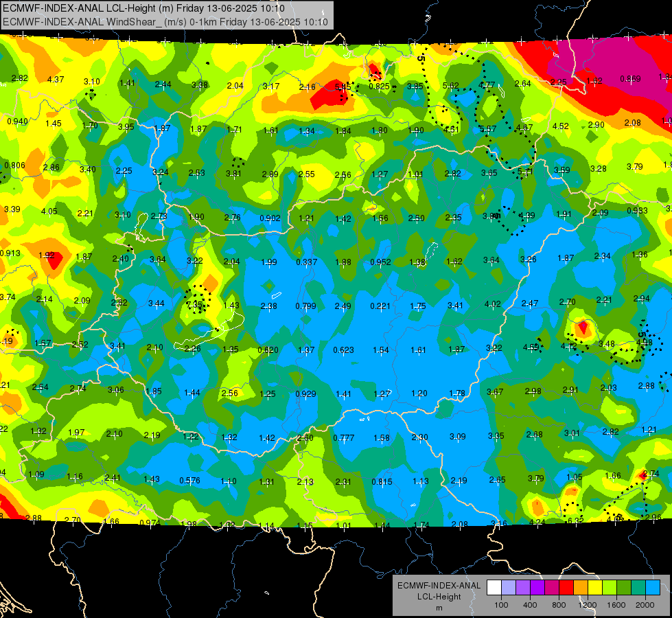Click the wind shear value 4.02
Viewport: 672px width, 618px height.
pos(492,304)
